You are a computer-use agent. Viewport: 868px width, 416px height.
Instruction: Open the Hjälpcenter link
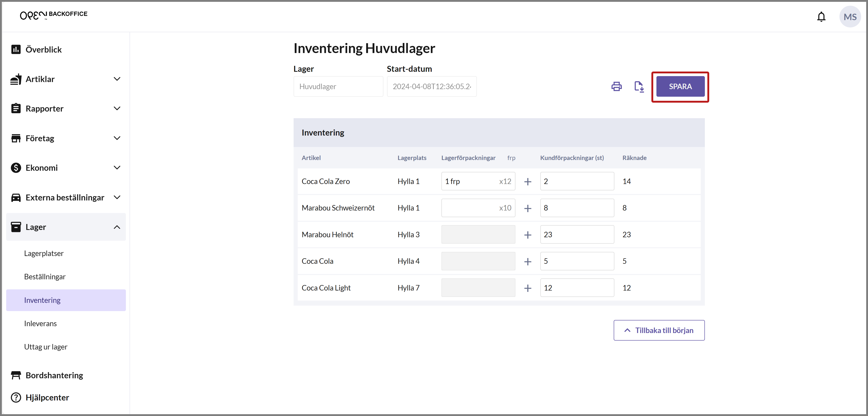pyautogui.click(x=47, y=397)
